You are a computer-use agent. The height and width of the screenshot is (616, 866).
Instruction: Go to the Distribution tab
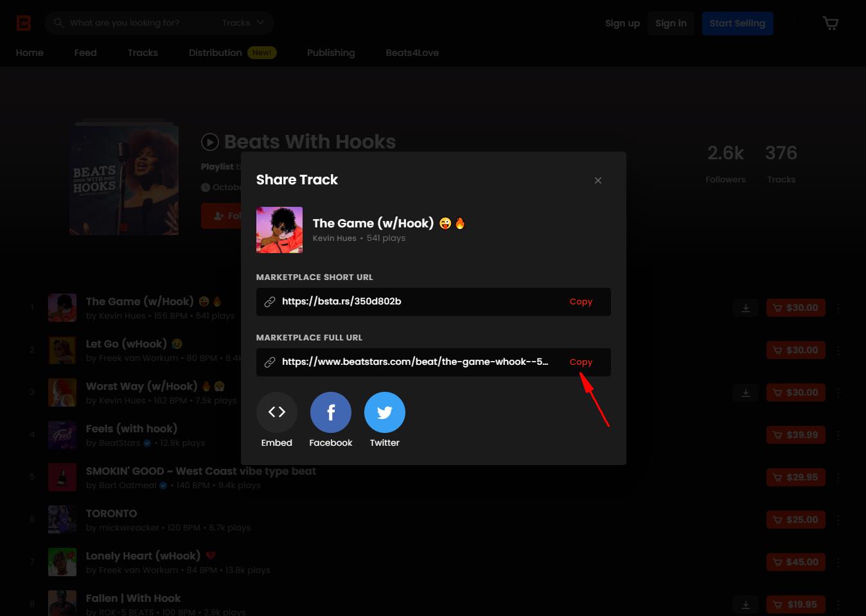[x=215, y=53]
